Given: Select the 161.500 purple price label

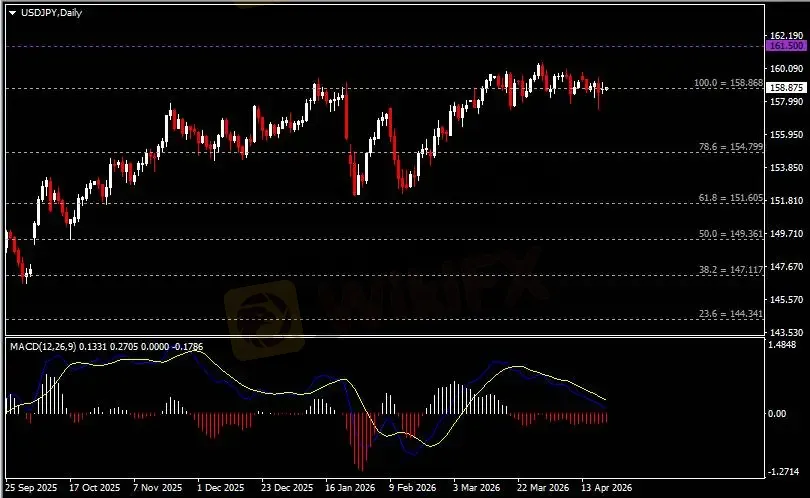Looking at the screenshot, I should coord(786,46).
